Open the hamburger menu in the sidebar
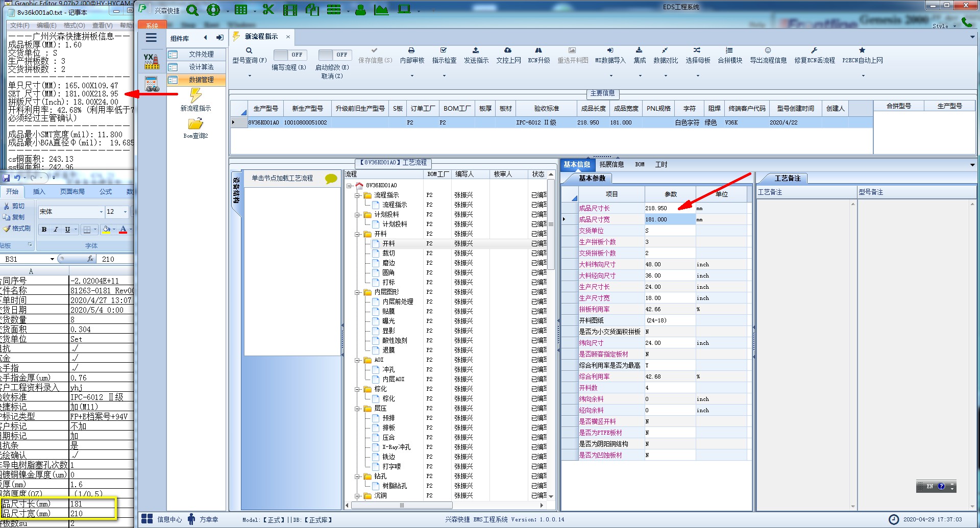Image resolution: width=980 pixels, height=528 pixels. [x=151, y=38]
